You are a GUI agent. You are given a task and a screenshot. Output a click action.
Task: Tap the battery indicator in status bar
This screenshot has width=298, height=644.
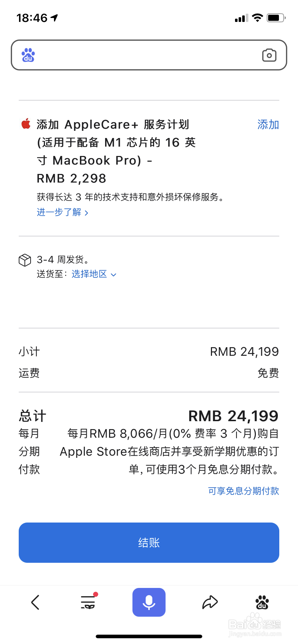pyautogui.click(x=276, y=18)
